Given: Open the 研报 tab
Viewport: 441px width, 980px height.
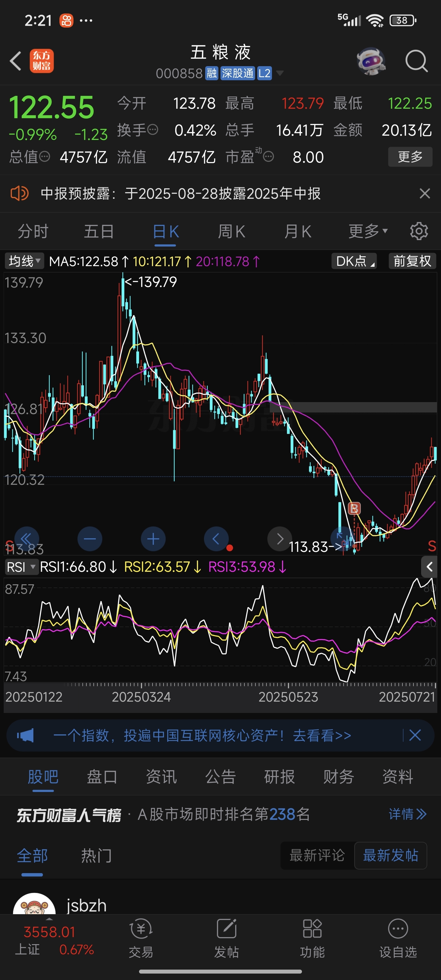Looking at the screenshot, I should coord(280,776).
